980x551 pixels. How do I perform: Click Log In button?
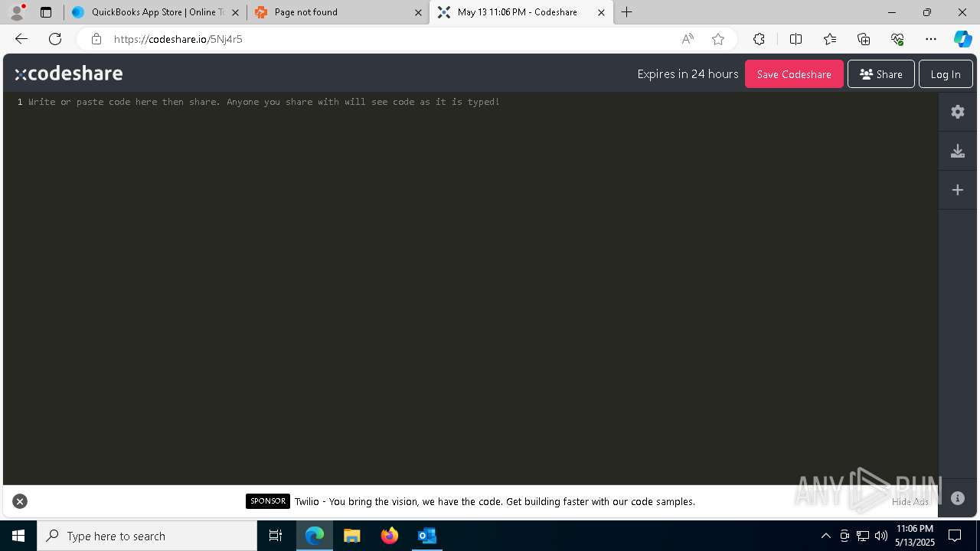(946, 74)
